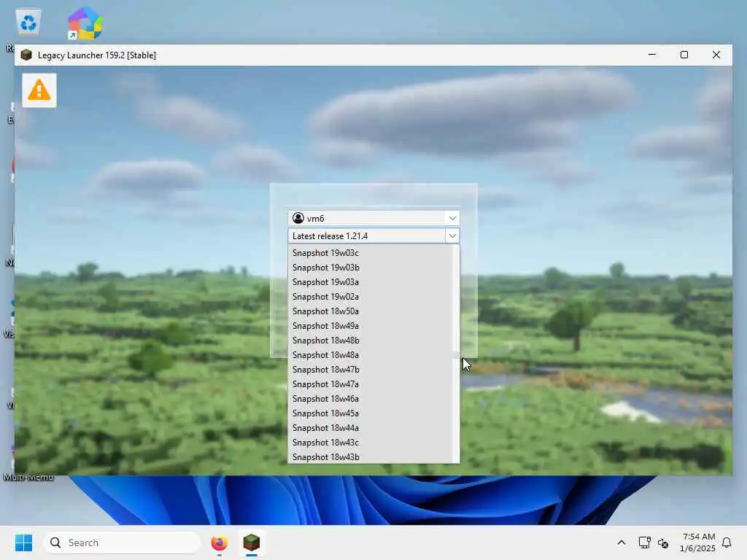Click the vm6 account avatar icon

click(298, 218)
